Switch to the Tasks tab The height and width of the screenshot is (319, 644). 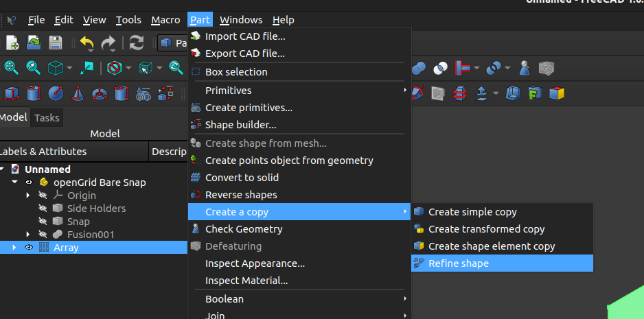click(47, 118)
